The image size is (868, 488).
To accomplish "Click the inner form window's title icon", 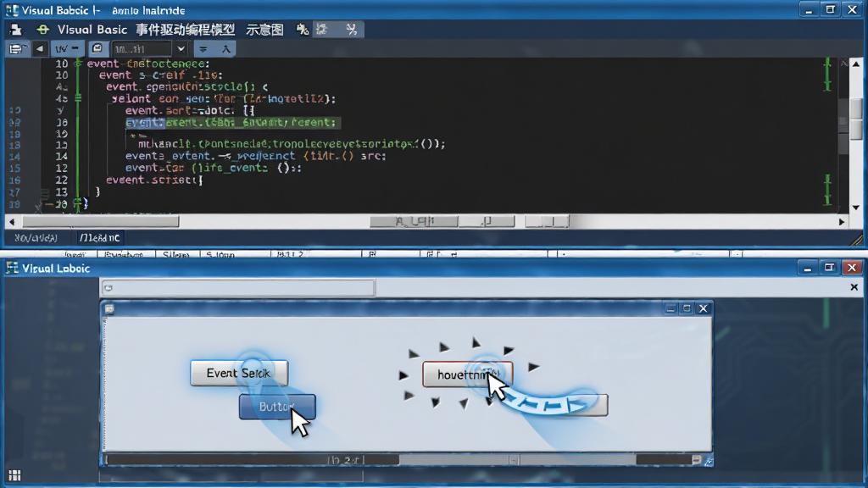I will click(x=109, y=308).
